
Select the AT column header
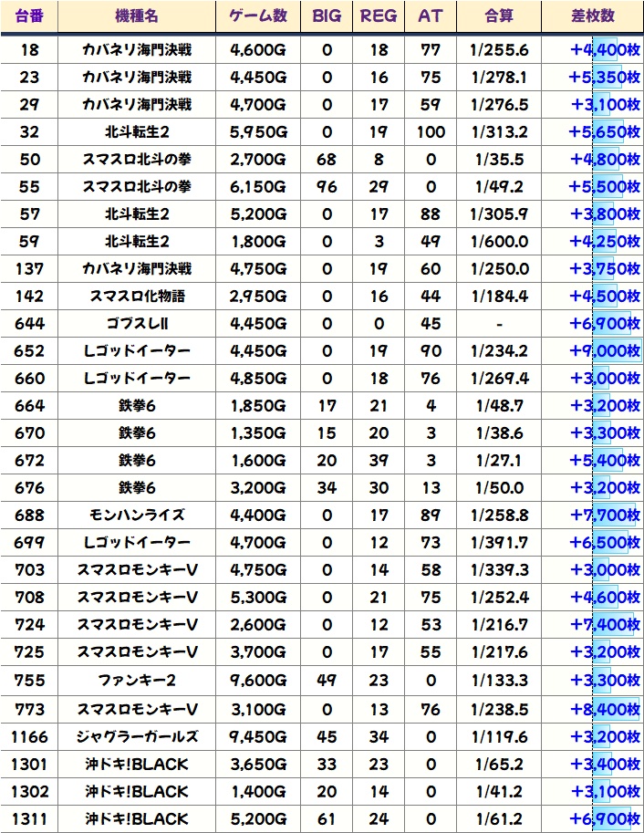coord(430,16)
